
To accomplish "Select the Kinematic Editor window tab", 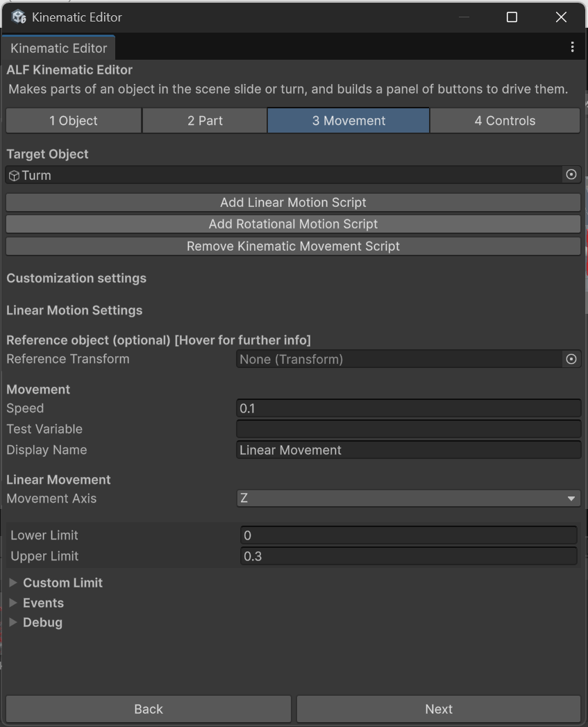I will [x=58, y=48].
